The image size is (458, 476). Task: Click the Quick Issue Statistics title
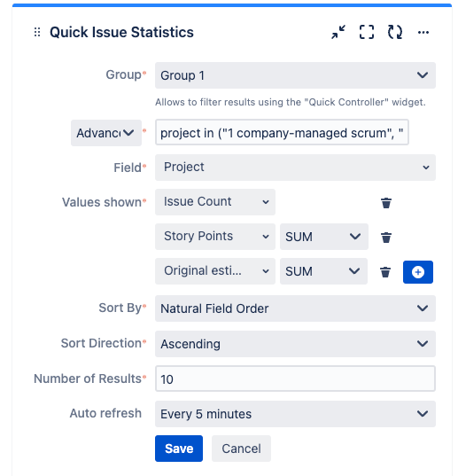tap(121, 32)
